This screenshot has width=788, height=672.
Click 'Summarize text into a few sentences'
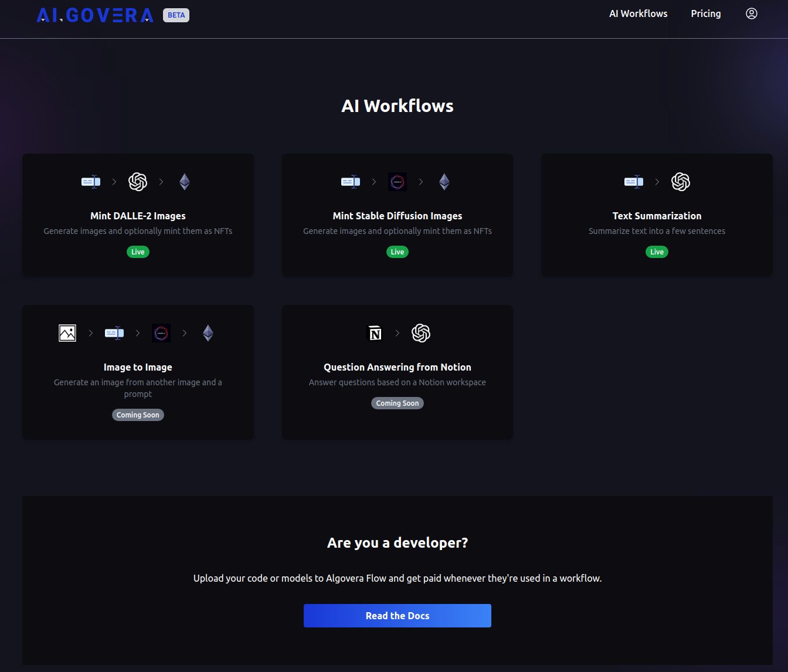click(x=657, y=231)
